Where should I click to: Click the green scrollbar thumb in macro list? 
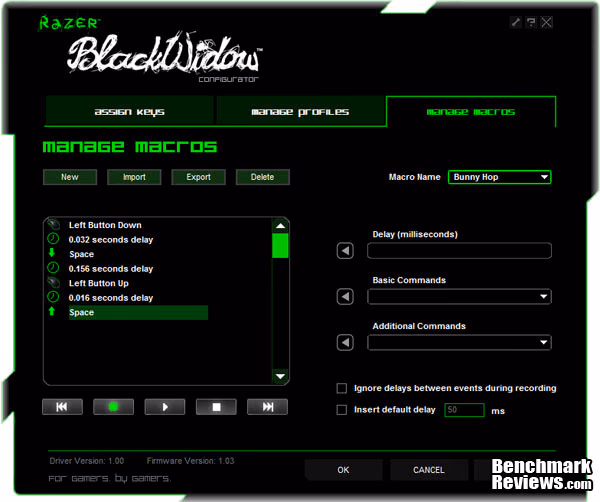click(280, 245)
